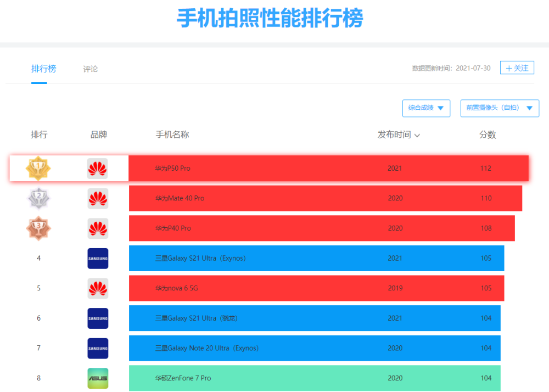Click the 品牌 column header

(x=99, y=135)
